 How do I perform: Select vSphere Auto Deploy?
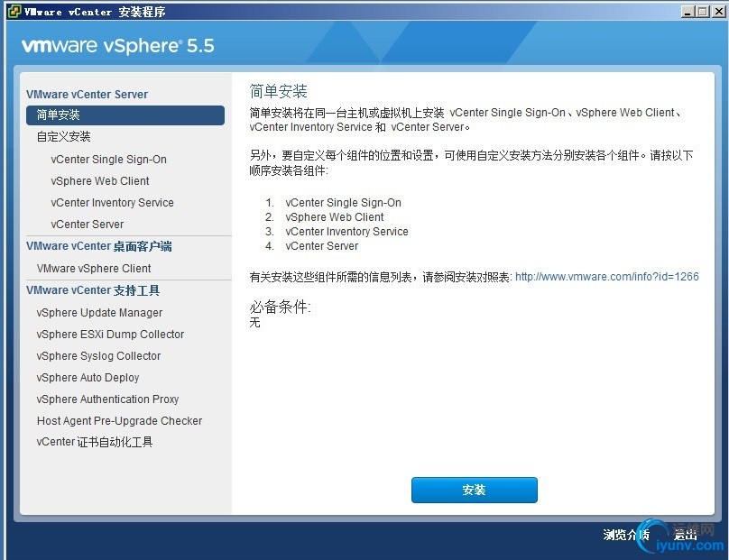click(88, 378)
